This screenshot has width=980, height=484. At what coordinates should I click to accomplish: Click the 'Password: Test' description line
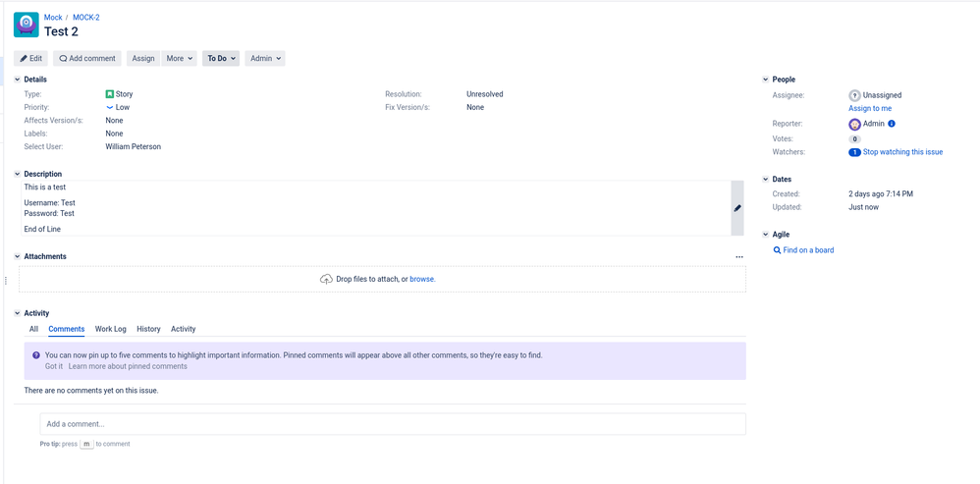(x=49, y=214)
